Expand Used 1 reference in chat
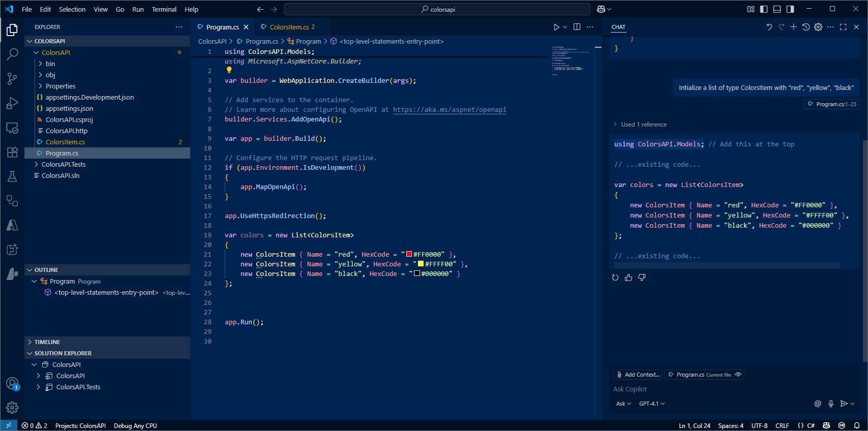868x431 pixels. coord(640,125)
